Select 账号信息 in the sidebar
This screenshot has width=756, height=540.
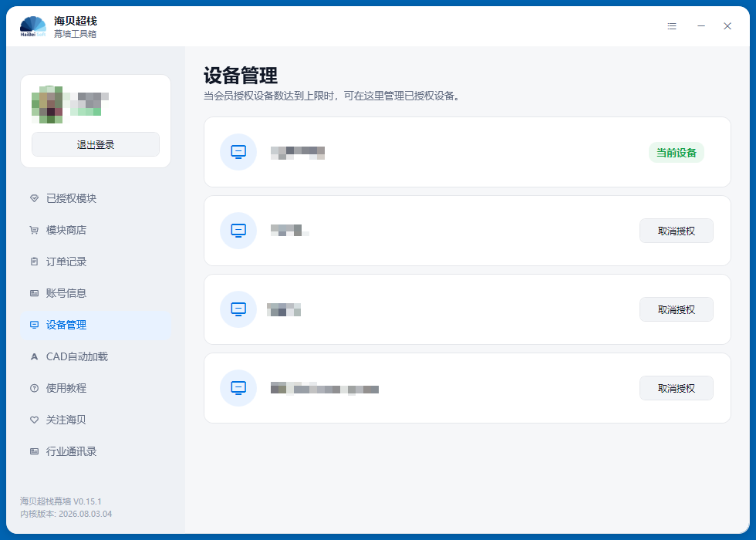[96, 293]
